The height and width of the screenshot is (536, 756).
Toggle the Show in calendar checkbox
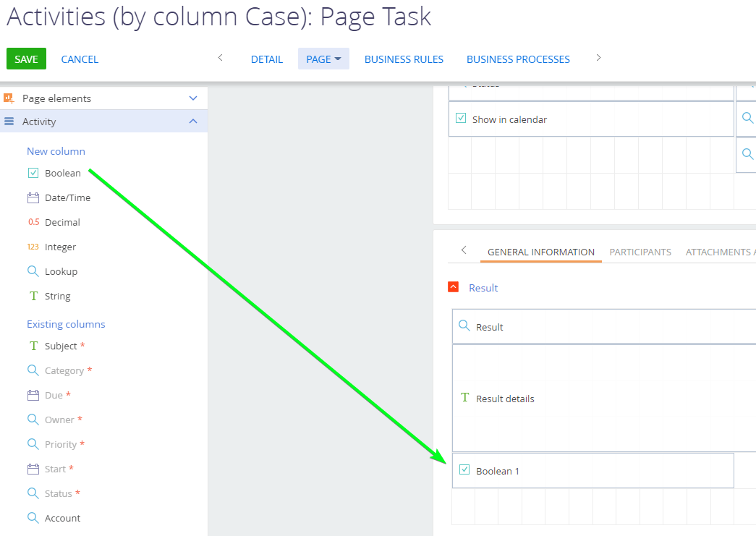(462, 119)
